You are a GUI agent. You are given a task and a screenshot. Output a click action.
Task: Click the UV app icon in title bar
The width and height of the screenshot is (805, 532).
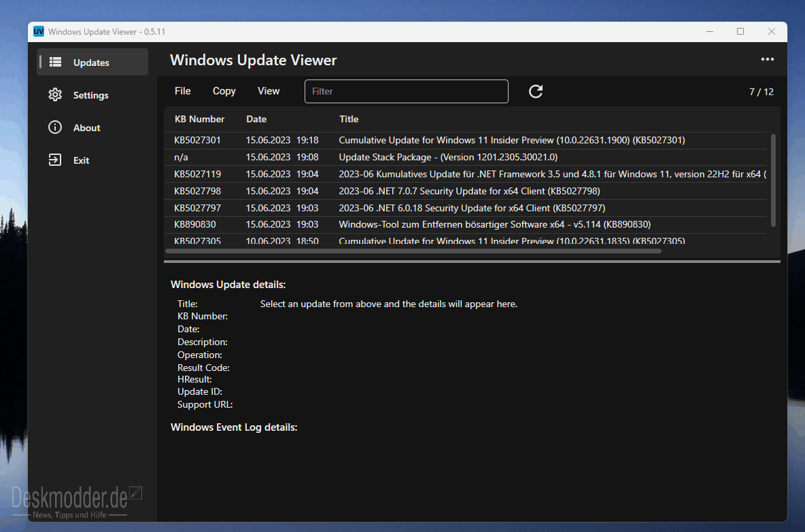(39, 31)
